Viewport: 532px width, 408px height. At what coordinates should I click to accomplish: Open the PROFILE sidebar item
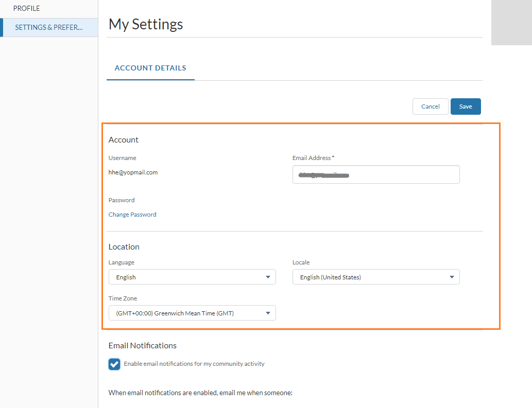click(27, 9)
